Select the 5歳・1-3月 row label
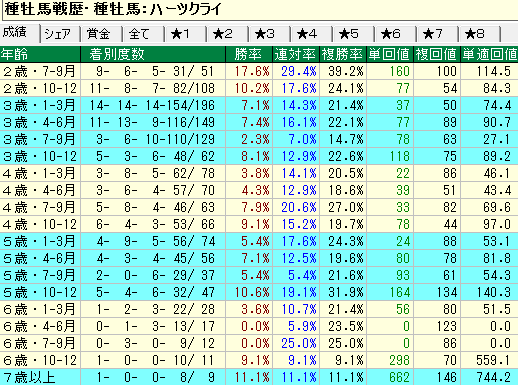The width and height of the screenshot is (518, 385). (x=40, y=241)
